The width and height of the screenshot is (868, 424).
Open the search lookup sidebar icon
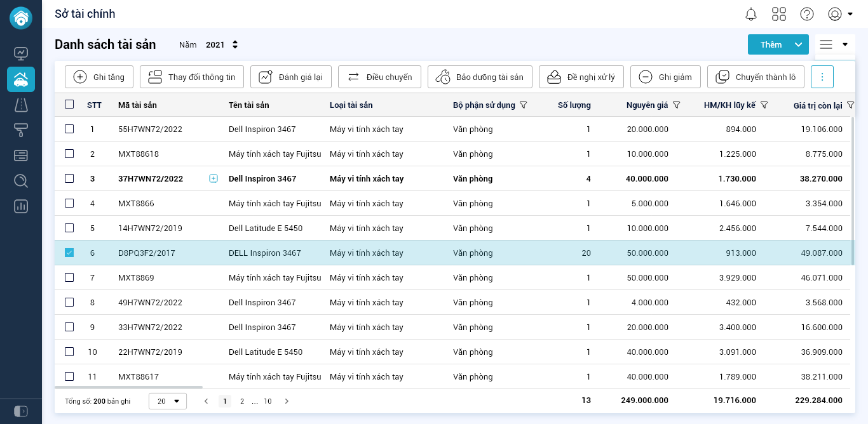21,181
